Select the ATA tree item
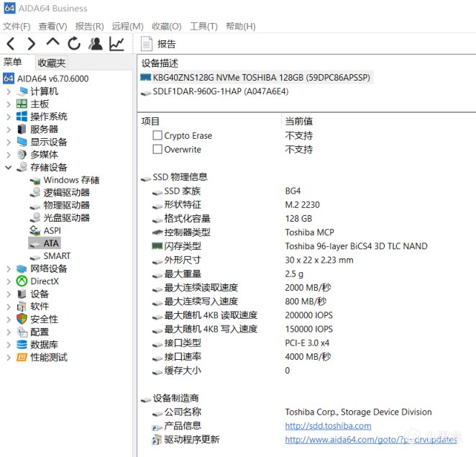The width and height of the screenshot is (476, 457). point(45,243)
